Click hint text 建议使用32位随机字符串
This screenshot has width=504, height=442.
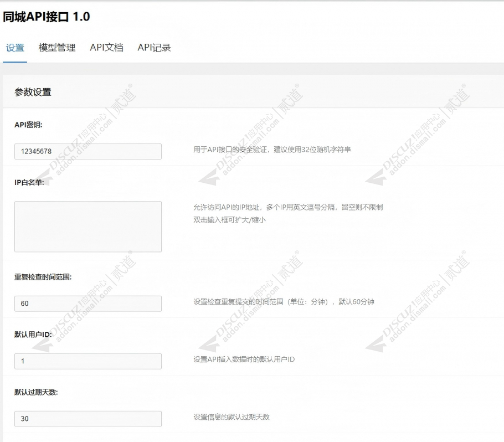(x=312, y=150)
